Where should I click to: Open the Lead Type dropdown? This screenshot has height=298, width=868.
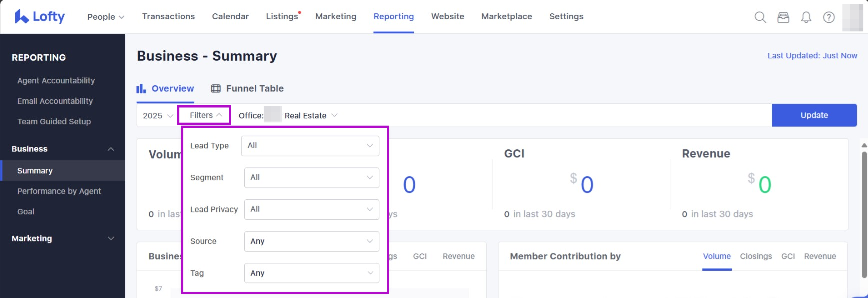310,146
